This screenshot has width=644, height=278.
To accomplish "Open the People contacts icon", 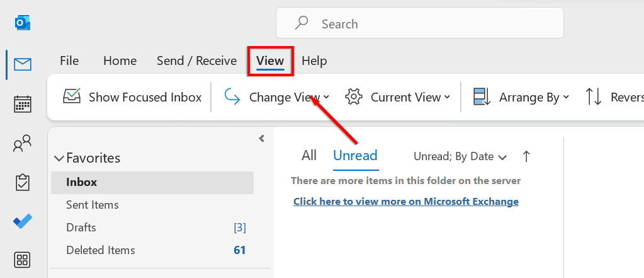I will (x=23, y=145).
